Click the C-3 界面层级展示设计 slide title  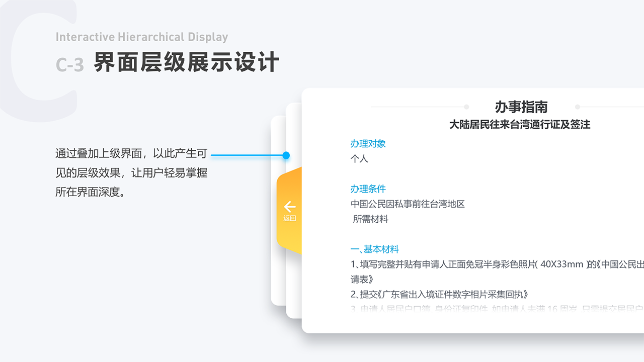[x=168, y=63]
